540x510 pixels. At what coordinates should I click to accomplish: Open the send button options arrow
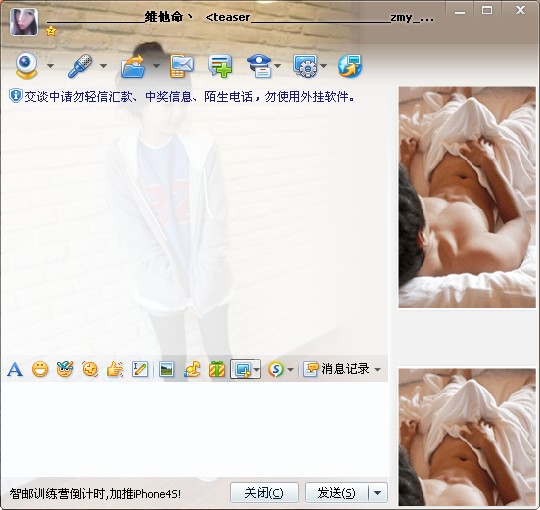click(377, 493)
